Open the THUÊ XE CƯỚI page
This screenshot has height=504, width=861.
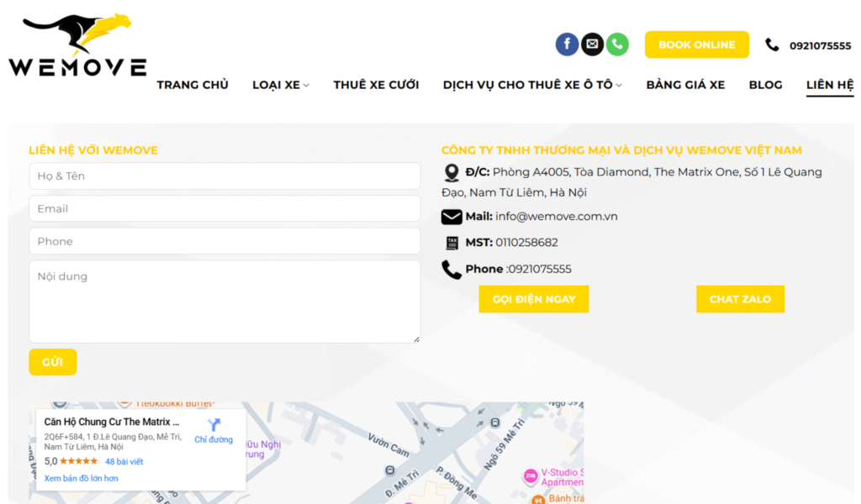pyautogui.click(x=376, y=85)
